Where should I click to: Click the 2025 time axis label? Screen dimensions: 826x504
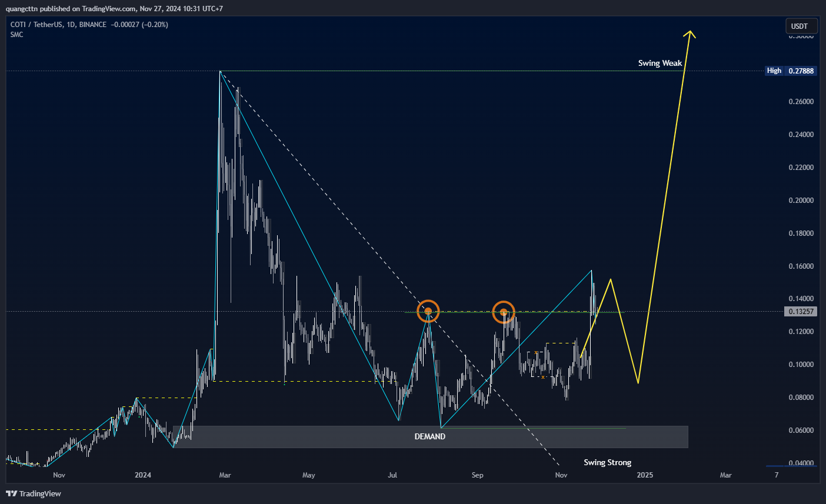tap(645, 475)
